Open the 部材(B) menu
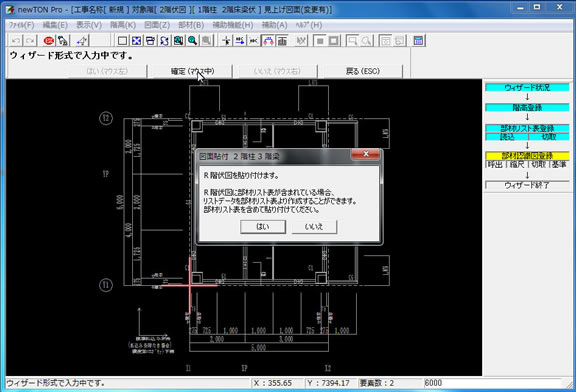 coord(191,25)
